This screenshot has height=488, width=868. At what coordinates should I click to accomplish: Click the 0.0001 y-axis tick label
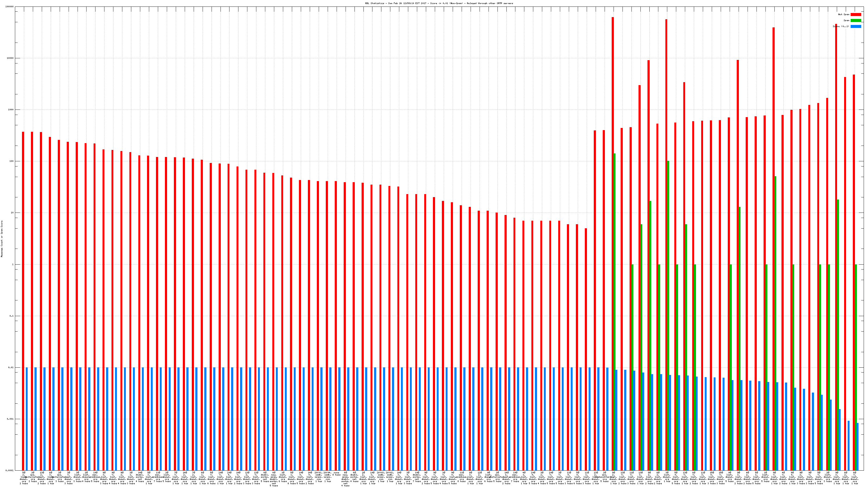point(10,470)
